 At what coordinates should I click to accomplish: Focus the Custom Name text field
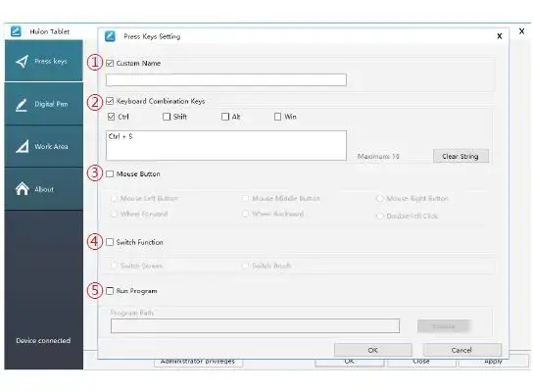pos(226,80)
